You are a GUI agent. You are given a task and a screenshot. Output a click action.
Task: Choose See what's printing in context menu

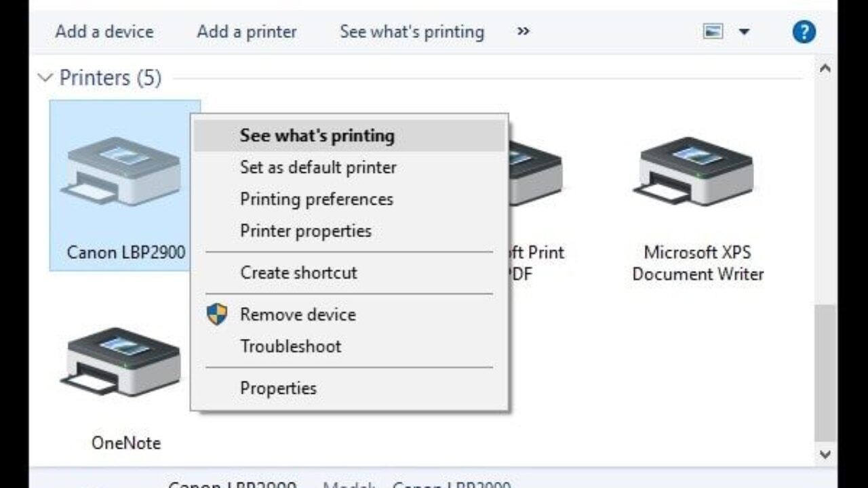tap(349, 136)
